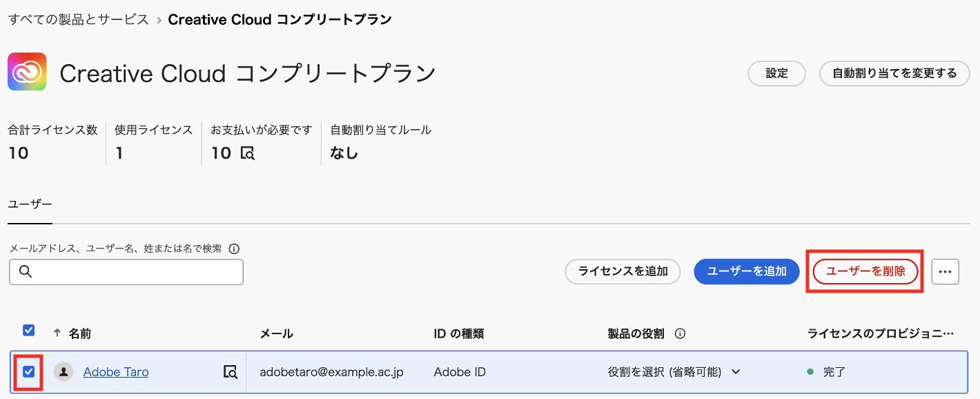This screenshot has height=399, width=980.
Task: Click the Creative Cloud product logo icon
Action: 27,72
